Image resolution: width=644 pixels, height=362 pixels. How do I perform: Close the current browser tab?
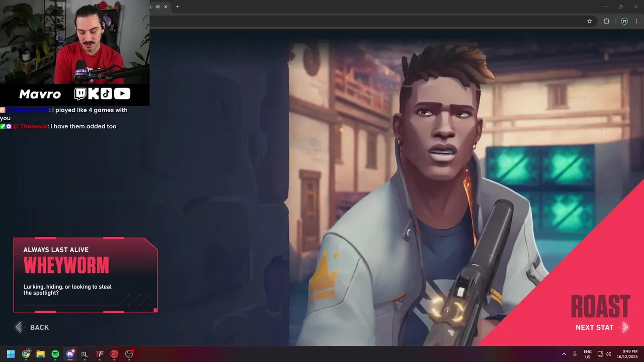[x=166, y=7]
